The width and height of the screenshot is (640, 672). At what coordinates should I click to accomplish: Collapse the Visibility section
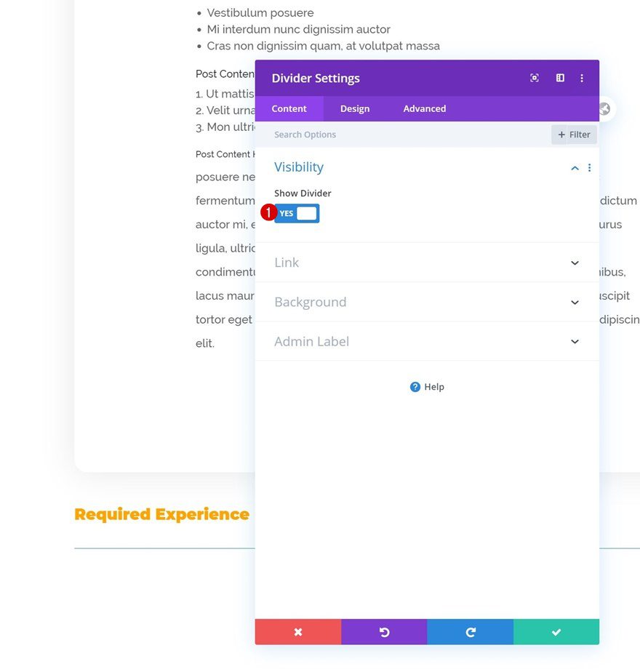point(574,167)
